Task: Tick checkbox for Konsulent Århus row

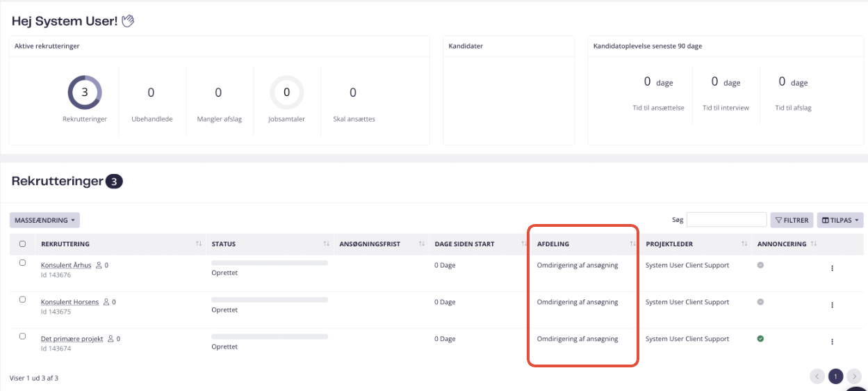Action: (22, 262)
